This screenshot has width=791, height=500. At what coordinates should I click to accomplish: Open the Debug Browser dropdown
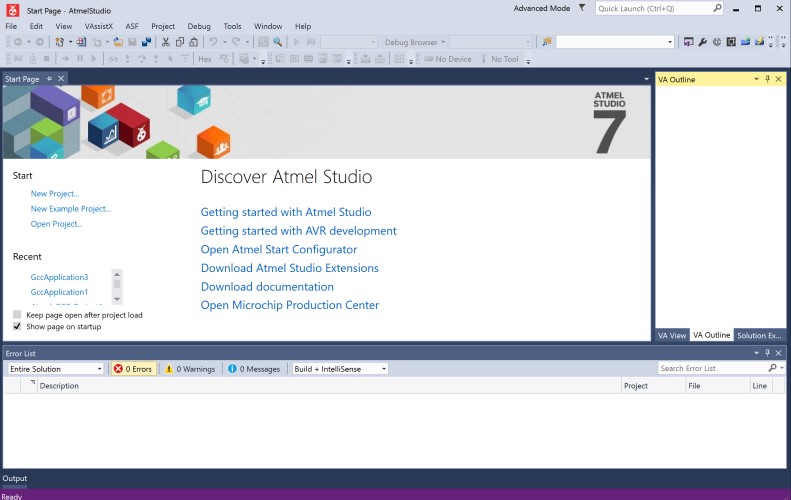[415, 42]
